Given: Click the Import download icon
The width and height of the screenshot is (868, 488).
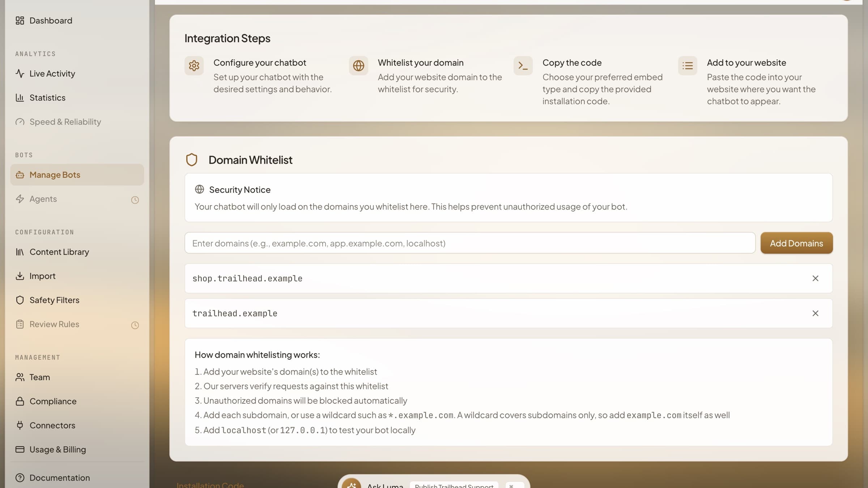Looking at the screenshot, I should 20,276.
